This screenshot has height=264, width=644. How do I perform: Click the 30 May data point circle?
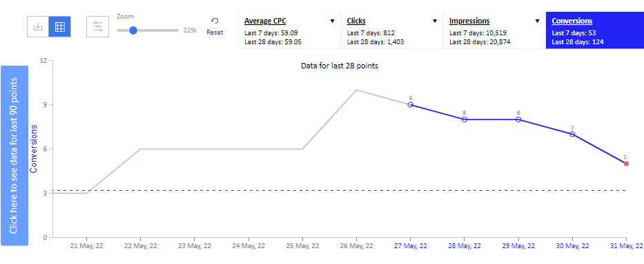coord(572,134)
